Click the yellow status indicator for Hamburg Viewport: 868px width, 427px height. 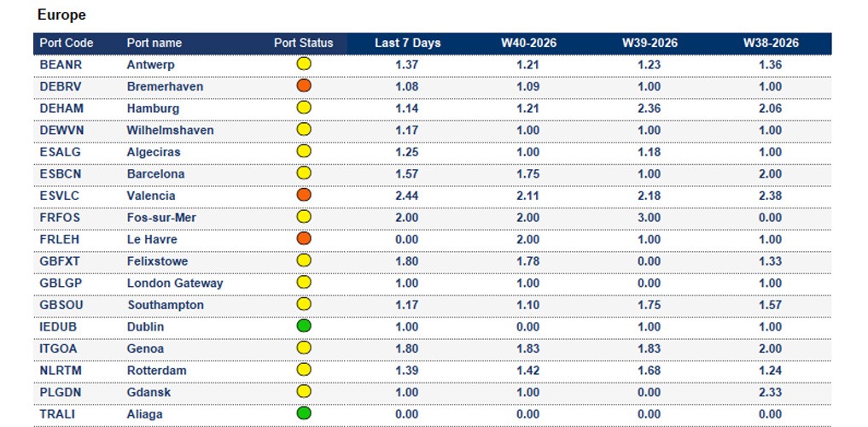pos(304,108)
